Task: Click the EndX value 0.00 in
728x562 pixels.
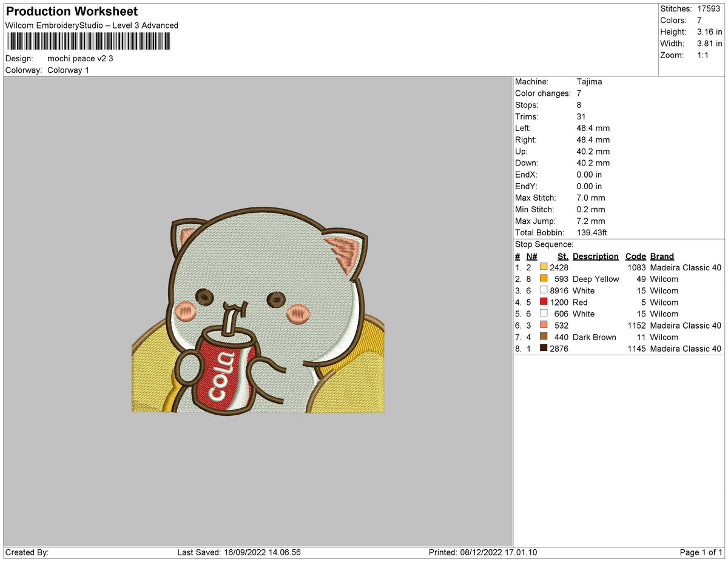Action: (x=589, y=175)
